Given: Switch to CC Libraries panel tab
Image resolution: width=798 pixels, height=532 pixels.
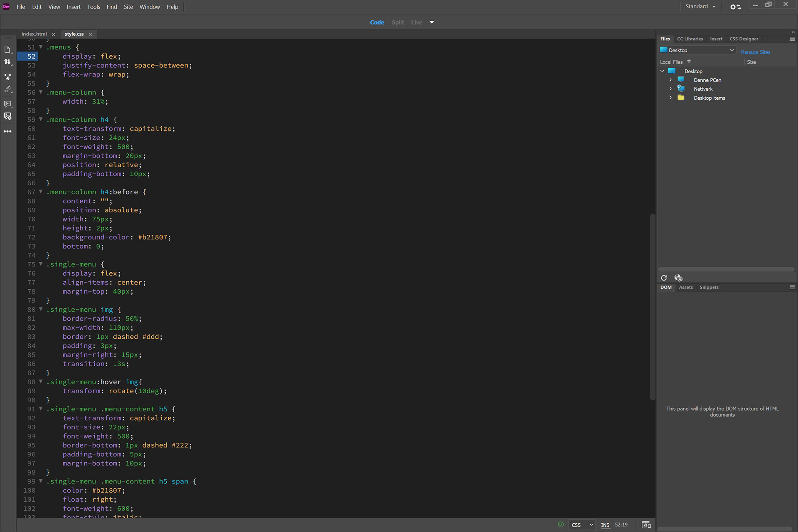Looking at the screenshot, I should 690,39.
